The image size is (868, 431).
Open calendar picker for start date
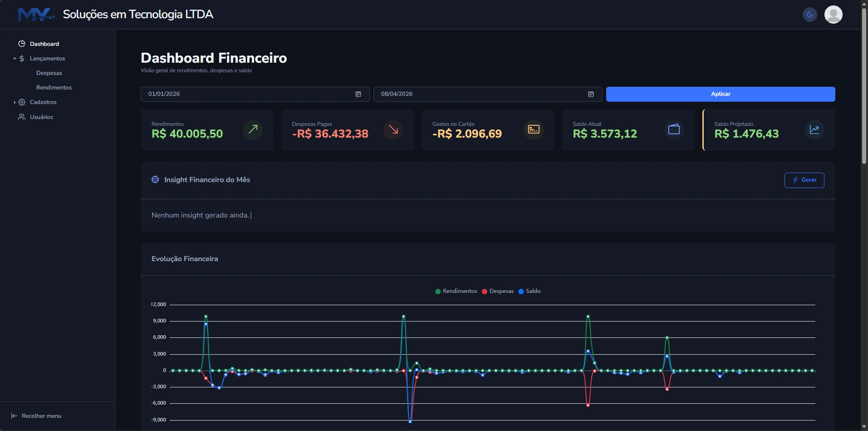click(358, 94)
